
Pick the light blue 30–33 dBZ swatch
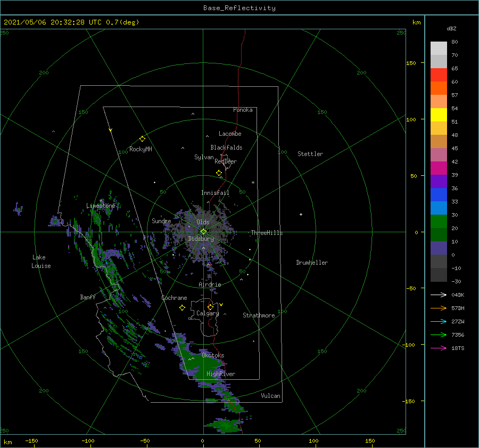point(439,208)
